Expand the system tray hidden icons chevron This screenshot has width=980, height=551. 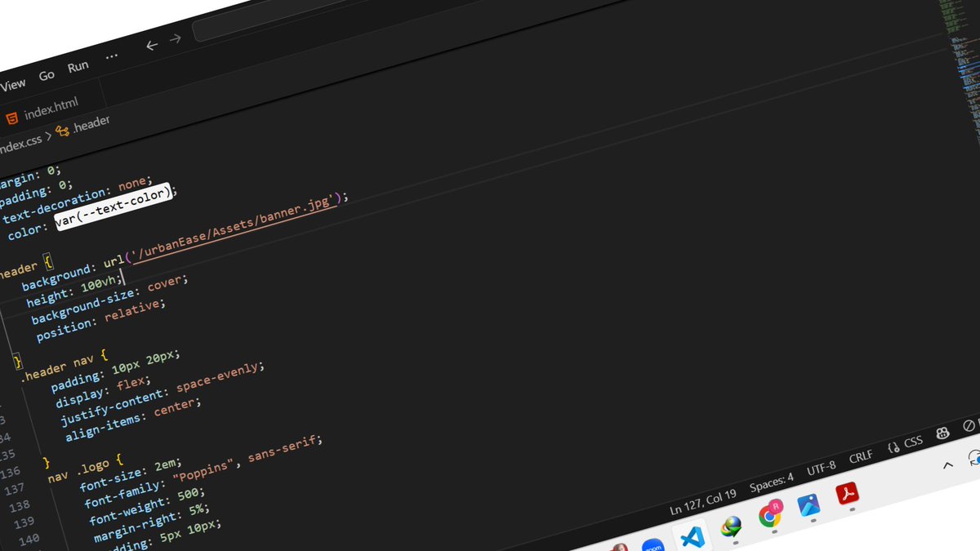pyautogui.click(x=948, y=465)
